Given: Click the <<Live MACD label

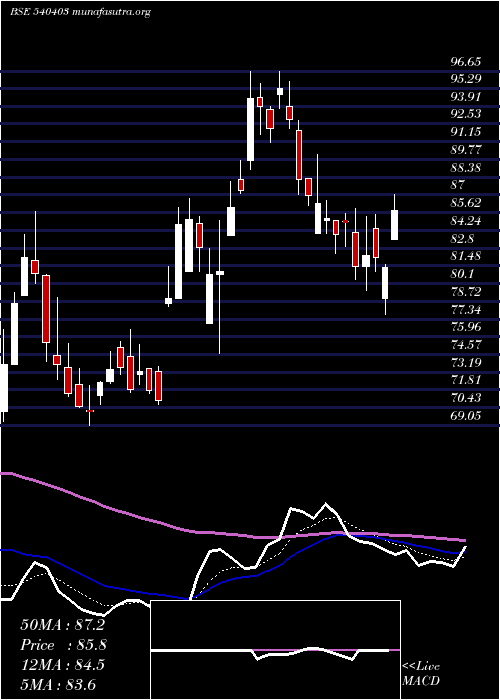Looking at the screenshot, I should pyautogui.click(x=421, y=673).
